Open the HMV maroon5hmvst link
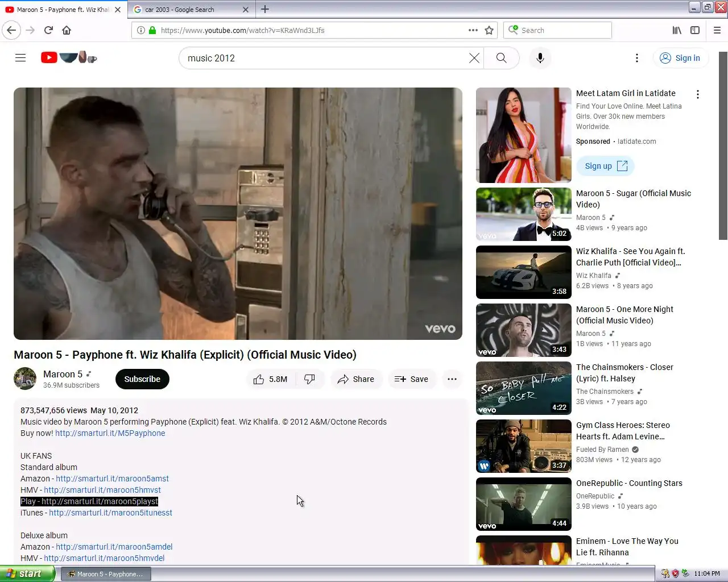The image size is (728, 582). tap(102, 490)
